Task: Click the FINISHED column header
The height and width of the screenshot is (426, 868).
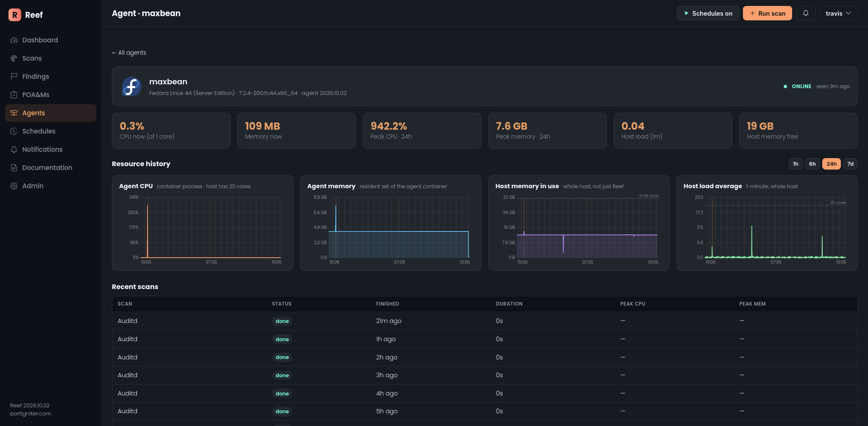Action: click(x=388, y=304)
